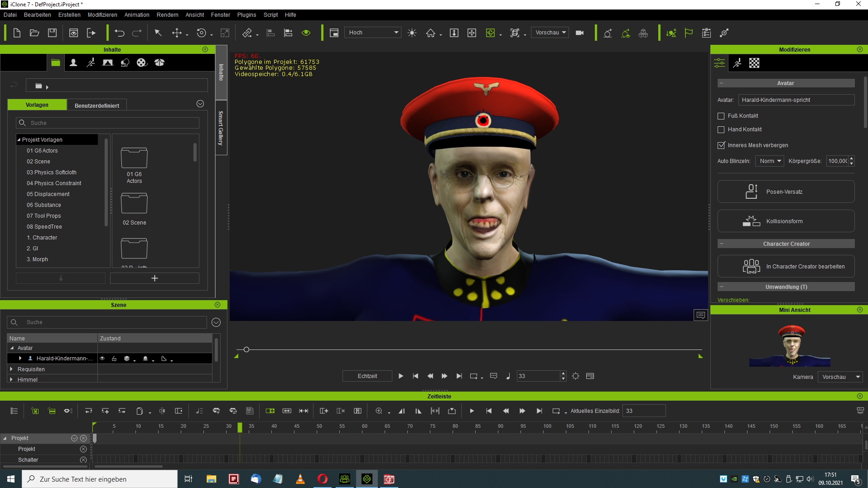Toggle the lock on Harald-Kindermann row
The width and height of the screenshot is (868, 488).
point(114,359)
